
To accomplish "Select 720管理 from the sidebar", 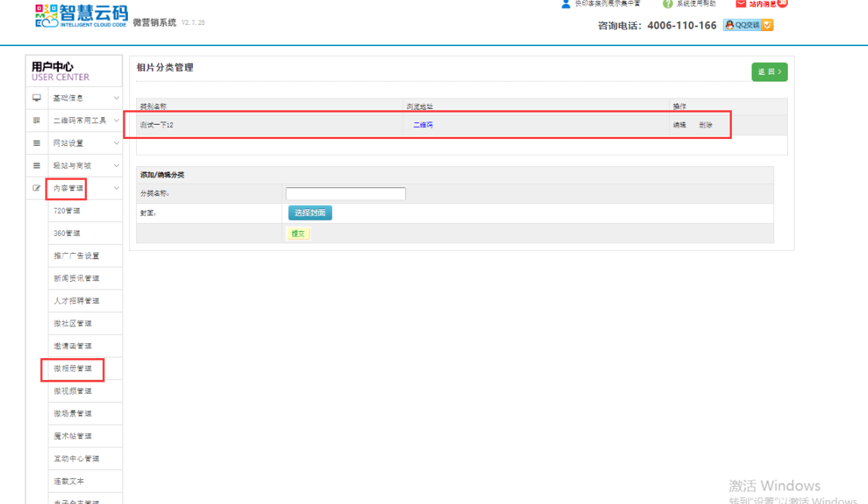I will tap(67, 211).
